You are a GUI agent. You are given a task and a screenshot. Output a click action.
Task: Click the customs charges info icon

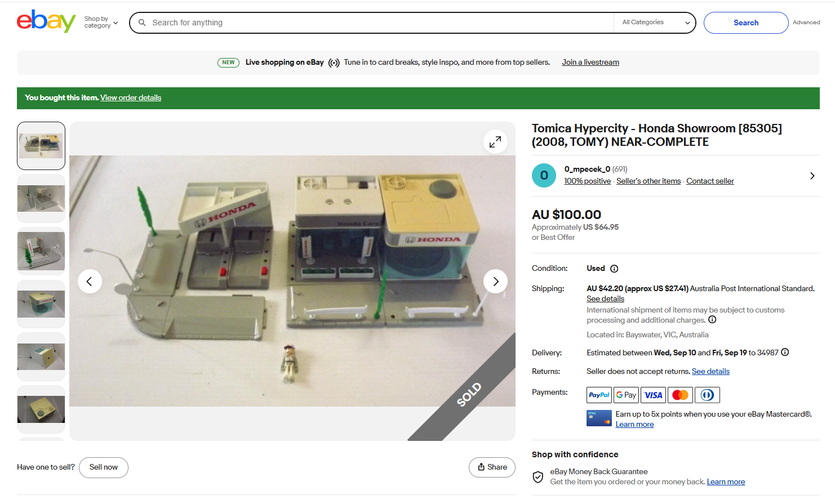[x=712, y=320]
